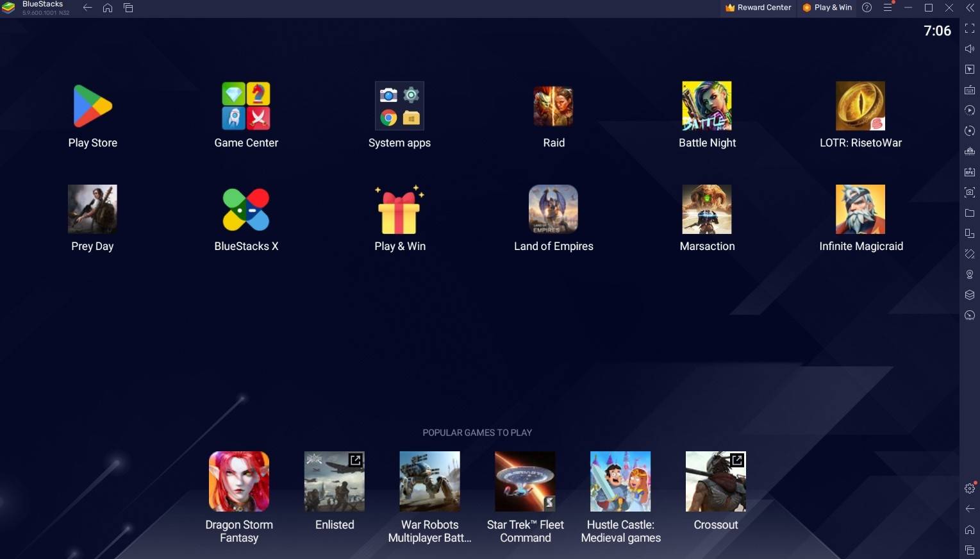The image size is (980, 559).
Task: Open keyboard game controls in sidebar
Action: click(x=970, y=90)
